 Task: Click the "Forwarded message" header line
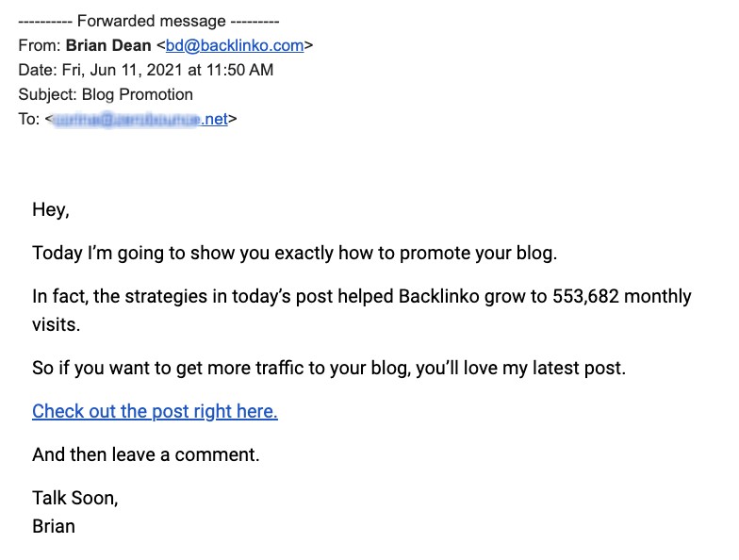tap(149, 21)
